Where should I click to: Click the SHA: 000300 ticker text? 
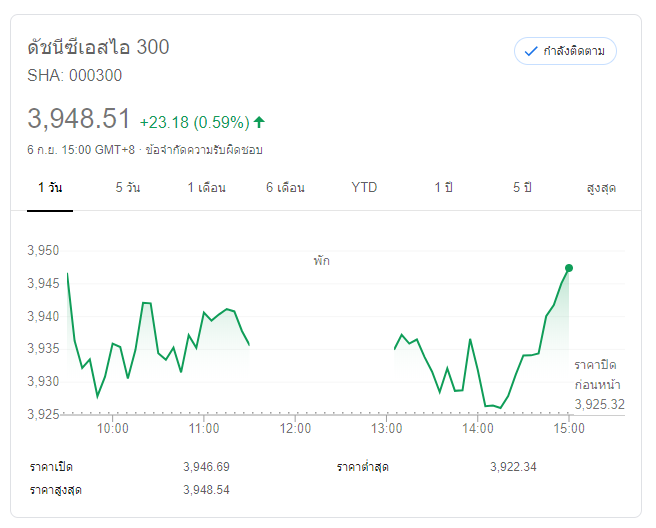point(75,75)
